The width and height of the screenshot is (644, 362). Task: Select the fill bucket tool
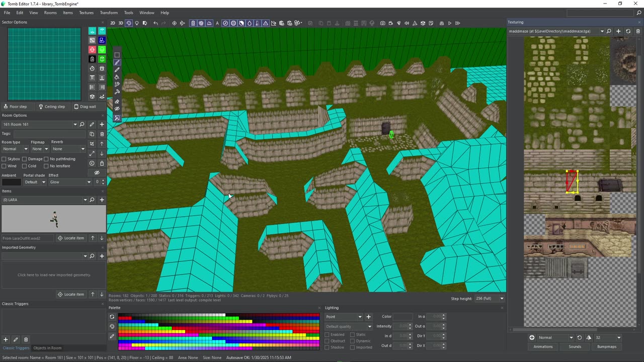(117, 77)
